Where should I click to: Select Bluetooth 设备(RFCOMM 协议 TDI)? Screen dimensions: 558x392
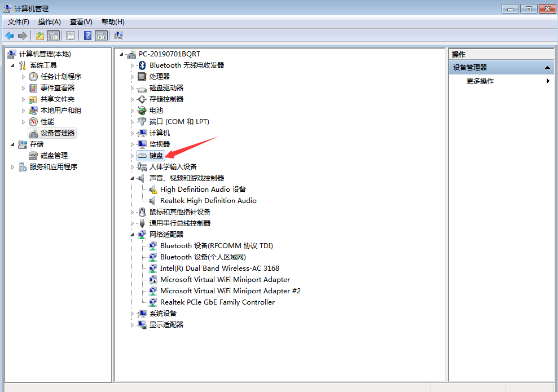216,246
